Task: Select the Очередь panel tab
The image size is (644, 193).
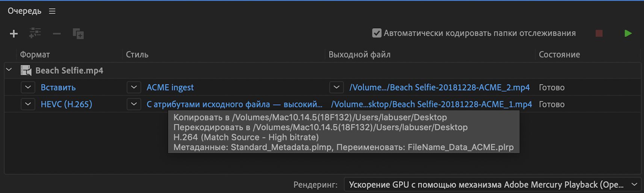Action: [24, 11]
